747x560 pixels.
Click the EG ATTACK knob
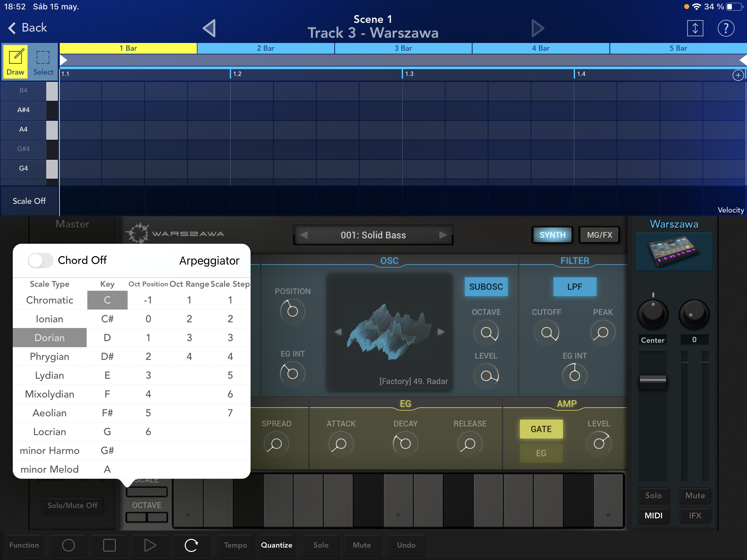341,444
